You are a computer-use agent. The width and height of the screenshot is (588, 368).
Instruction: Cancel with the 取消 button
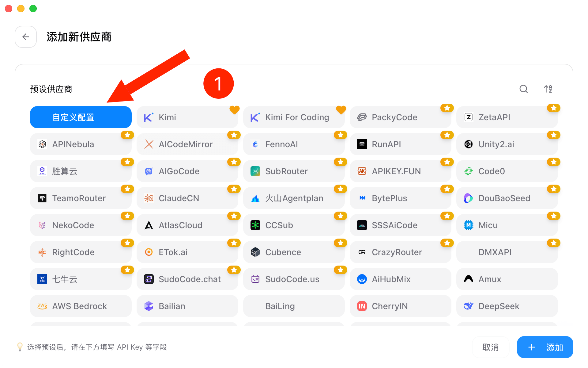(491, 347)
